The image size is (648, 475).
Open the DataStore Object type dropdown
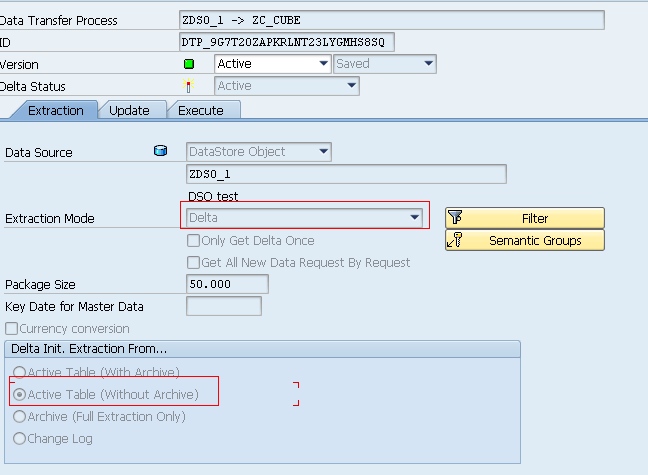(259, 152)
